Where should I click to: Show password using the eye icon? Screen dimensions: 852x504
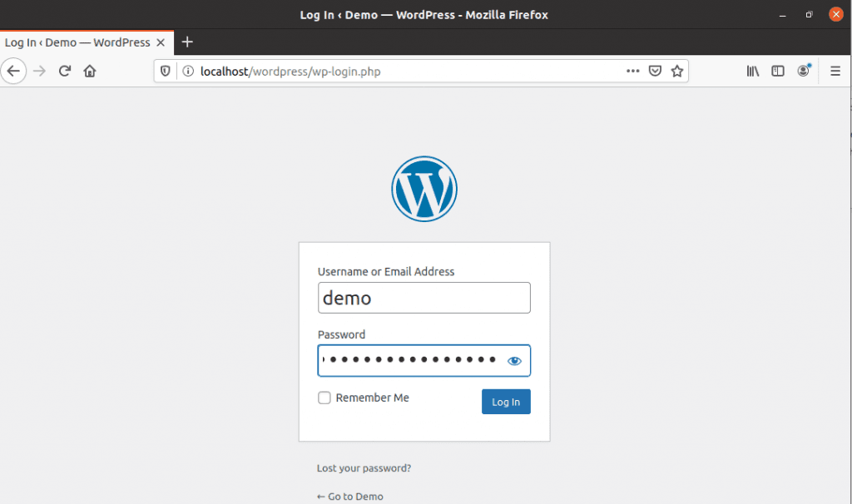514,361
